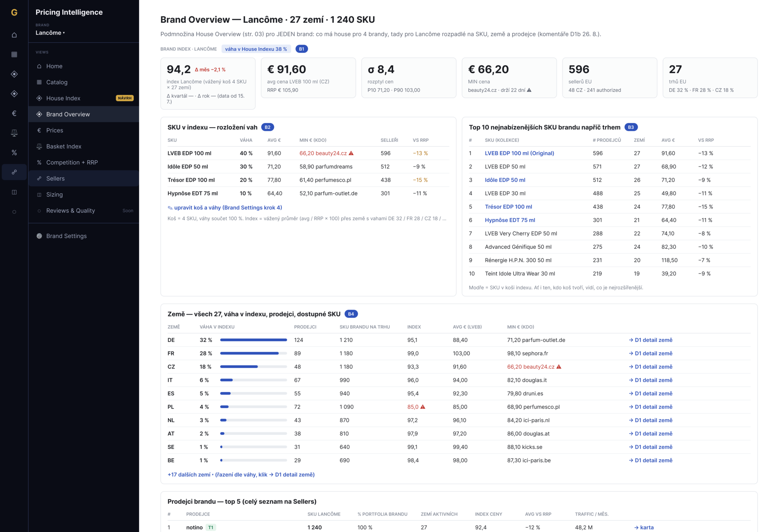Click B4 badge on Země panel
The image size is (781, 532).
[351, 314]
